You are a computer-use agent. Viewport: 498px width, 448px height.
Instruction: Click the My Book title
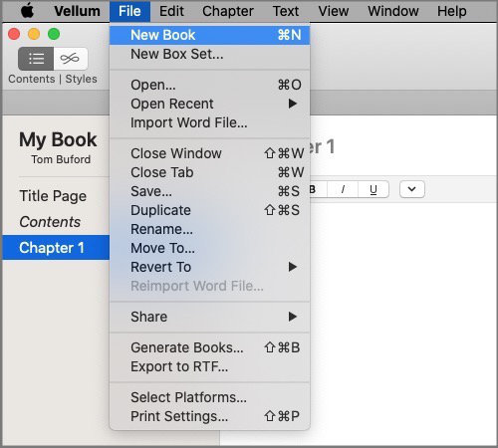point(58,139)
